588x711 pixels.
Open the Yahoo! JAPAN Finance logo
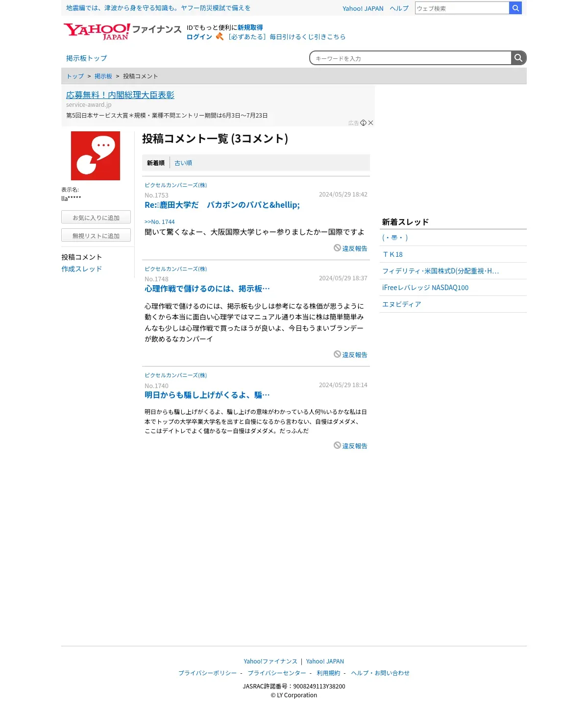[x=122, y=31]
